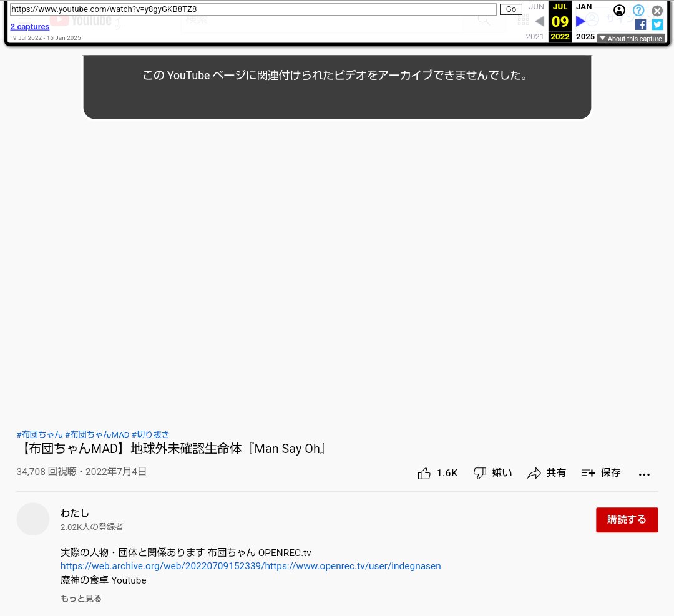Click the 1.6K like count
674x616 pixels.
pos(447,473)
